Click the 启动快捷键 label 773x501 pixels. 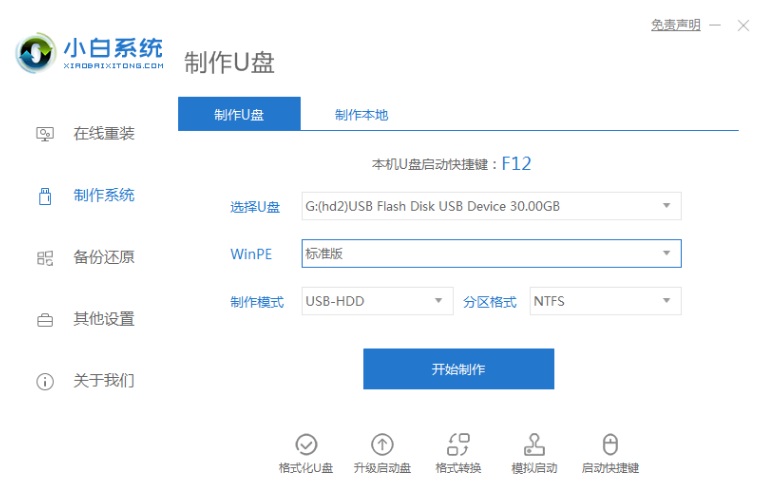tap(610, 468)
